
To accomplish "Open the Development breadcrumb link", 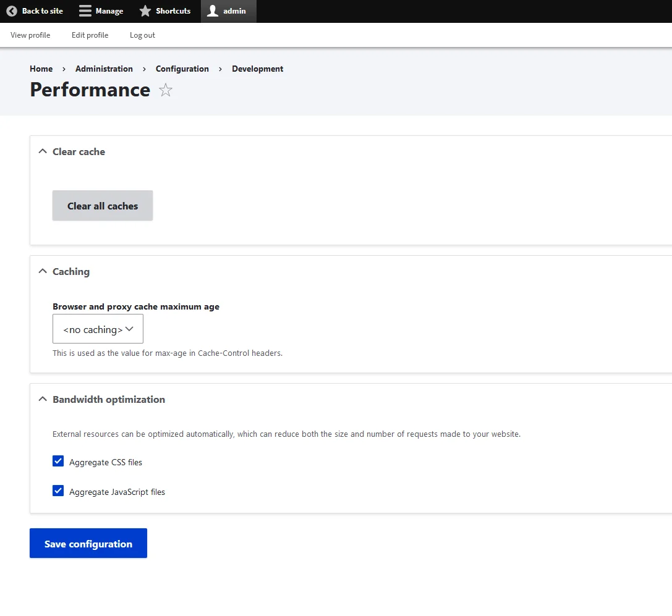I will tap(257, 69).
